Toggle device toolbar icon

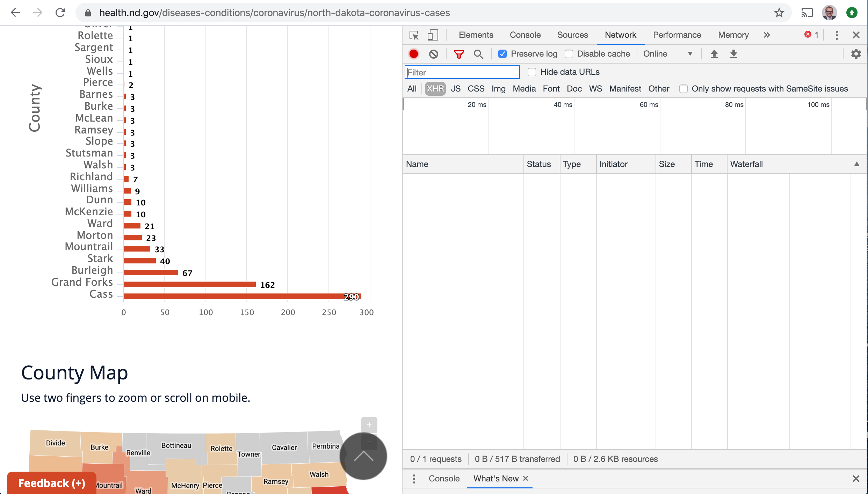(433, 35)
